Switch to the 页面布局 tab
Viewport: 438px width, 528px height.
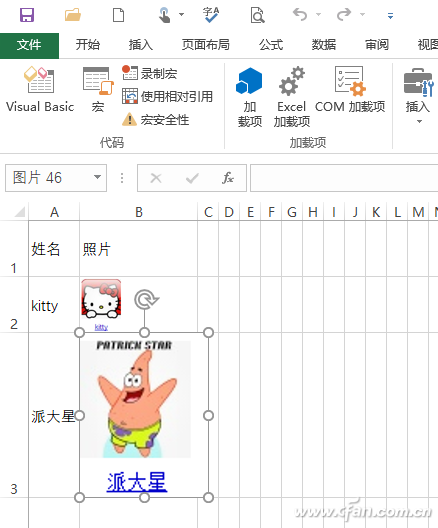tap(205, 45)
